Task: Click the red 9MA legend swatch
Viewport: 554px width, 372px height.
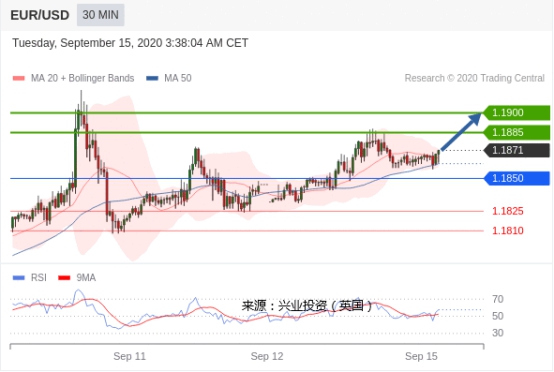Action: pos(64,278)
